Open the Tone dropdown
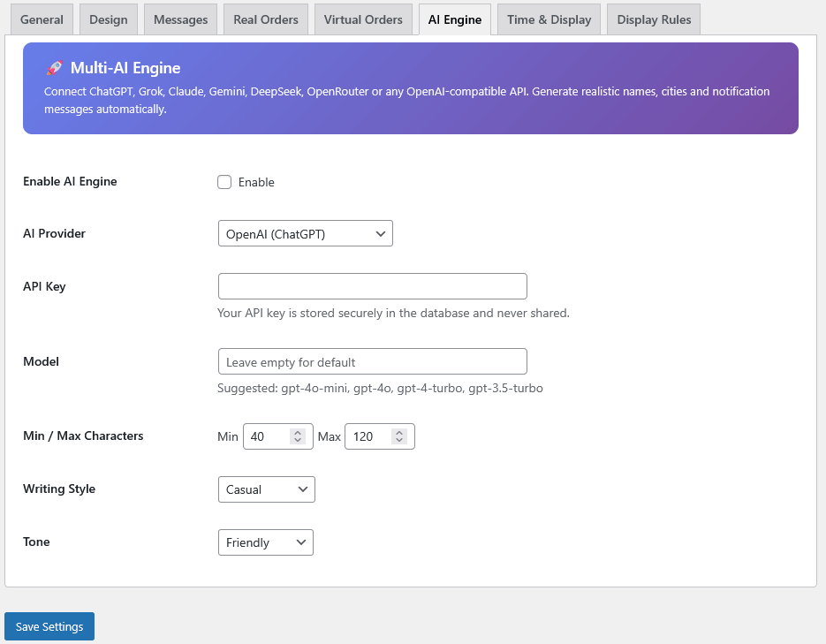The width and height of the screenshot is (826, 644). [x=266, y=542]
